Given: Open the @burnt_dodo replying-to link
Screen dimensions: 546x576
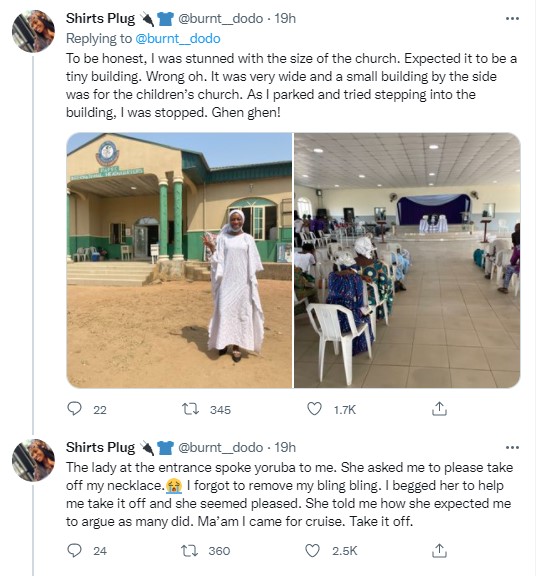Looking at the screenshot, I should point(178,39).
